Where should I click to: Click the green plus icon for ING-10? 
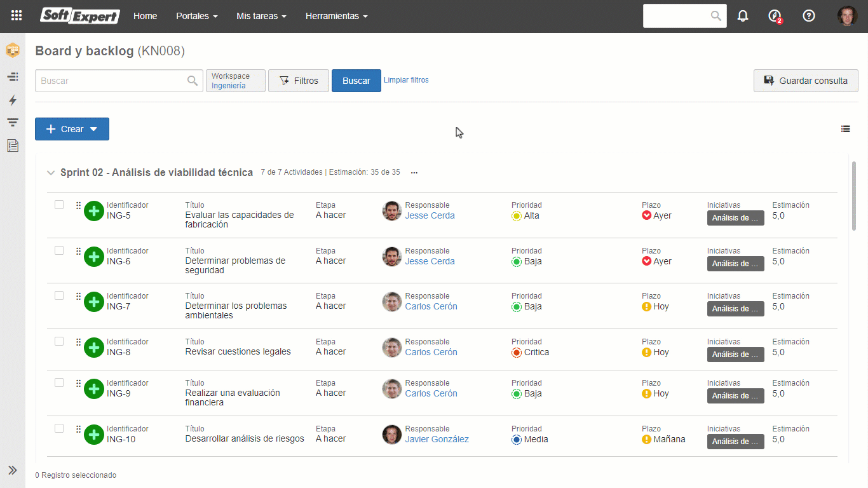point(94,435)
